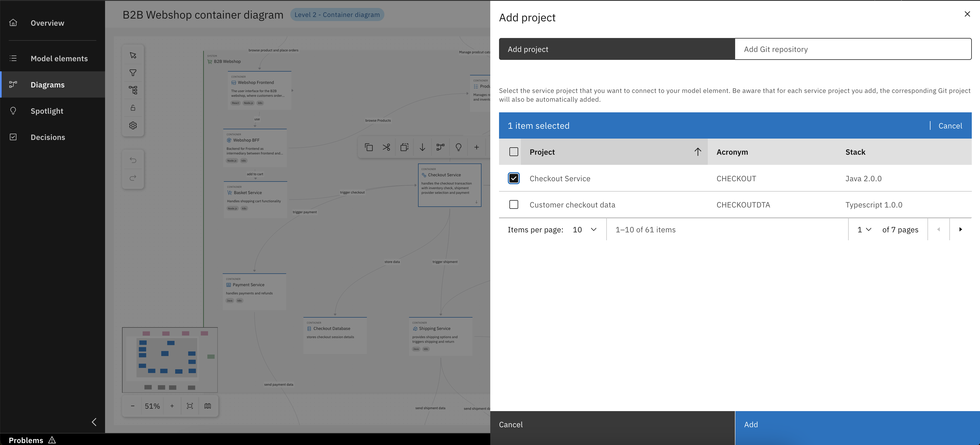Switch to Add Git repository tab
This screenshot has width=980, height=445.
point(853,49)
